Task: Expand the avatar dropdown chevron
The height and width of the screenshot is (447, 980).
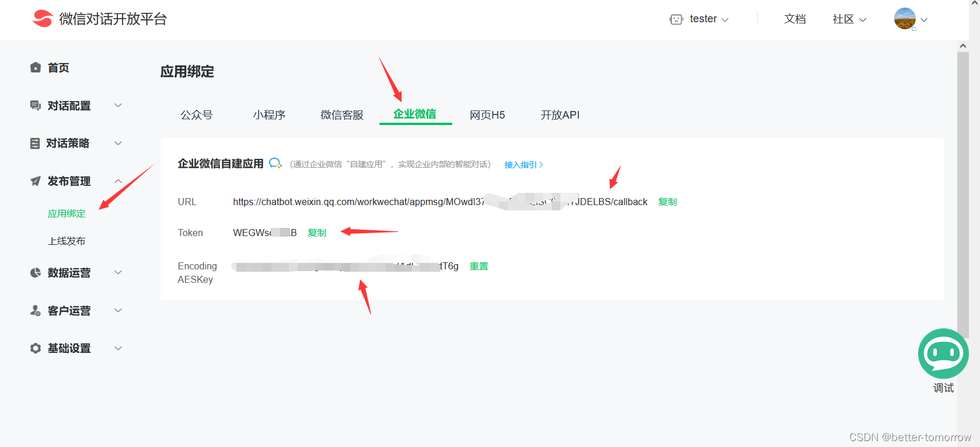Action: point(924,20)
